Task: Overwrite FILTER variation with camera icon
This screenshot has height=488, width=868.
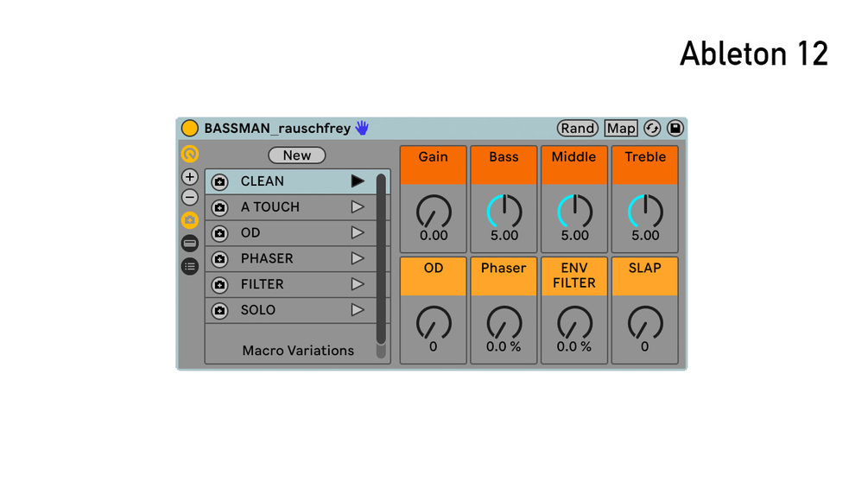Action: 219,285
